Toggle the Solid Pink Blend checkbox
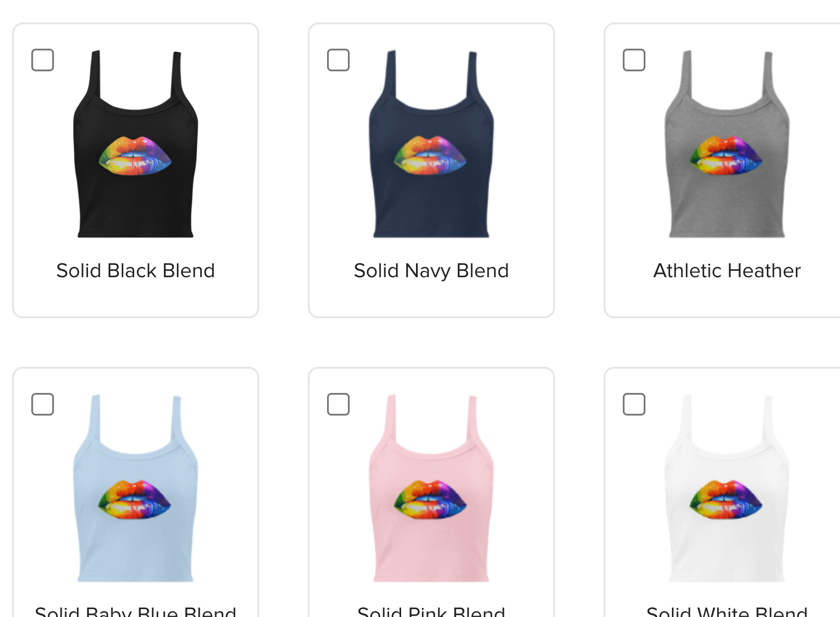 click(338, 404)
